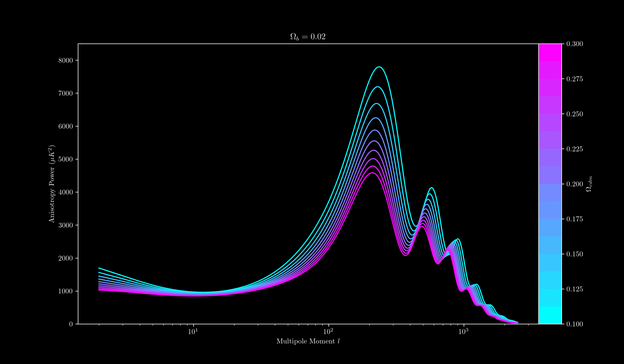Click the colorbar tick label 0.175
This screenshot has height=364, width=624.
point(575,219)
